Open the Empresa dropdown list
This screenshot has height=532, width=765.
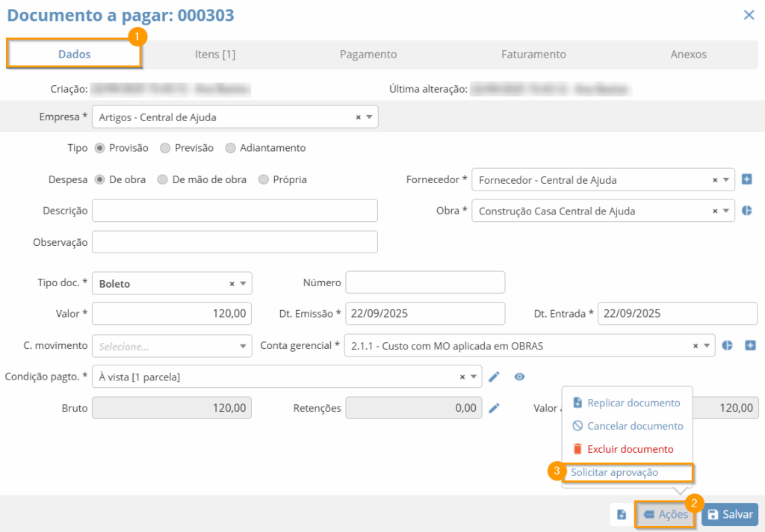click(x=370, y=117)
